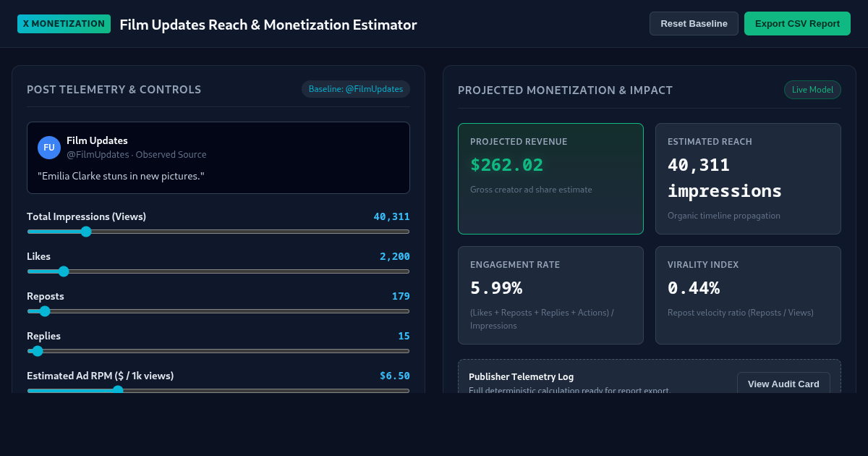Click the @FilmUpdates · Observed Source handle

(137, 155)
